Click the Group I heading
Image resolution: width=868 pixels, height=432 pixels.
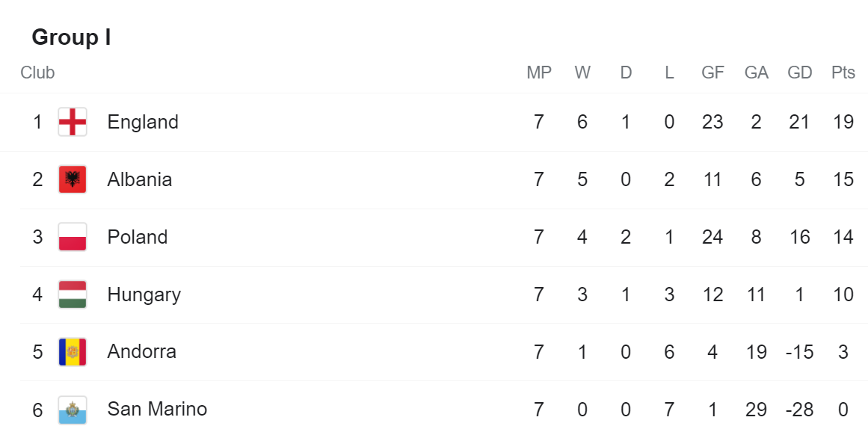pyautogui.click(x=72, y=37)
